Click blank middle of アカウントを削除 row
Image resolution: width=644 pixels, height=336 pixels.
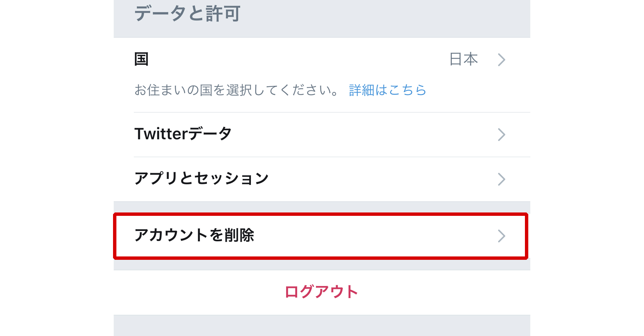point(369,236)
